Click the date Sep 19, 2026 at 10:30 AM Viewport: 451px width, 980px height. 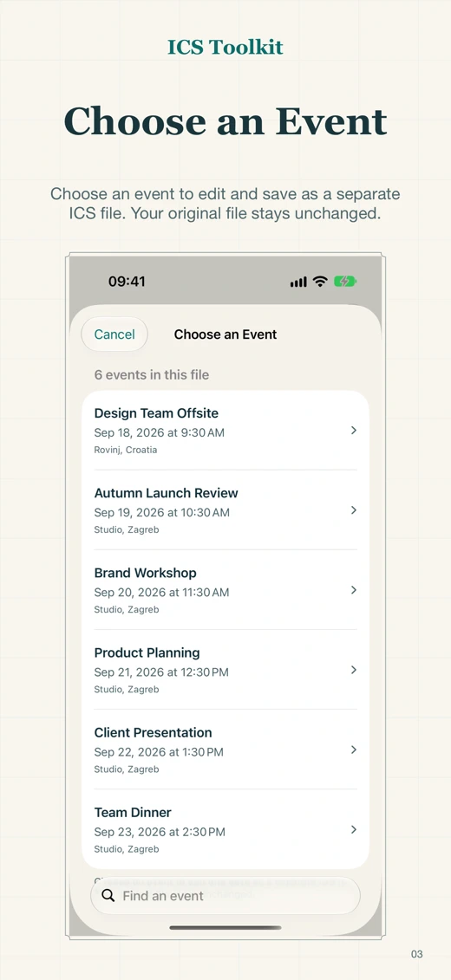click(162, 512)
